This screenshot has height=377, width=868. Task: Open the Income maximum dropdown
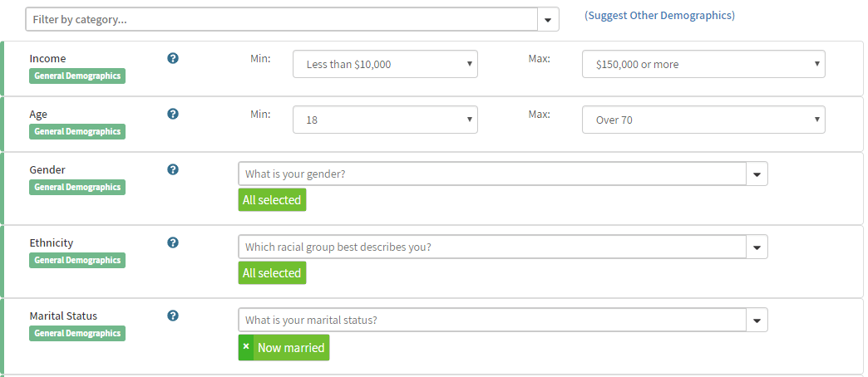703,64
